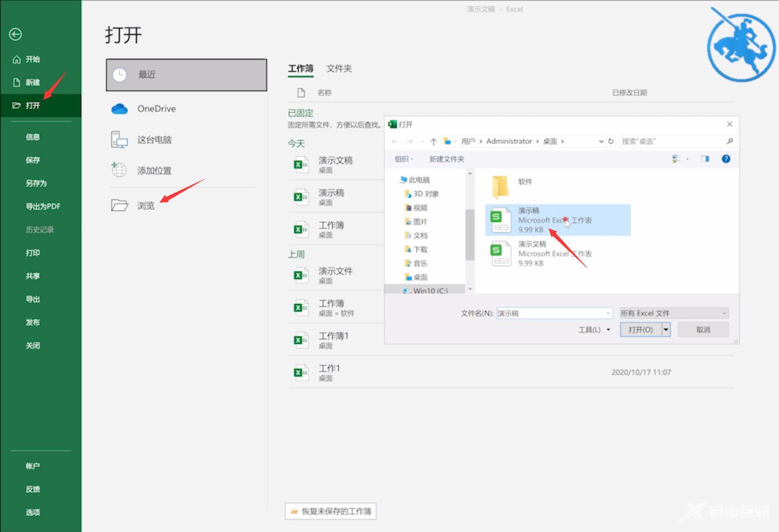Select 导出为PDF in the sidebar

43,207
